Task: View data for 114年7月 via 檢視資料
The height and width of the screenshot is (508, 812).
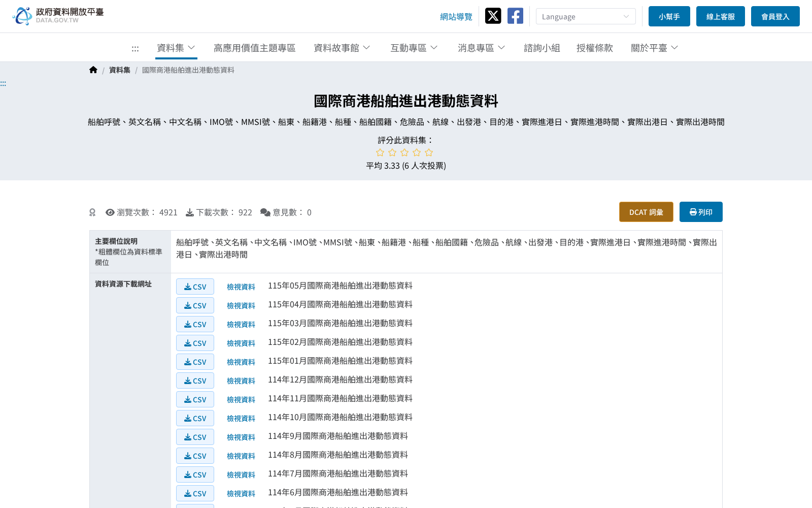Action: point(241,475)
